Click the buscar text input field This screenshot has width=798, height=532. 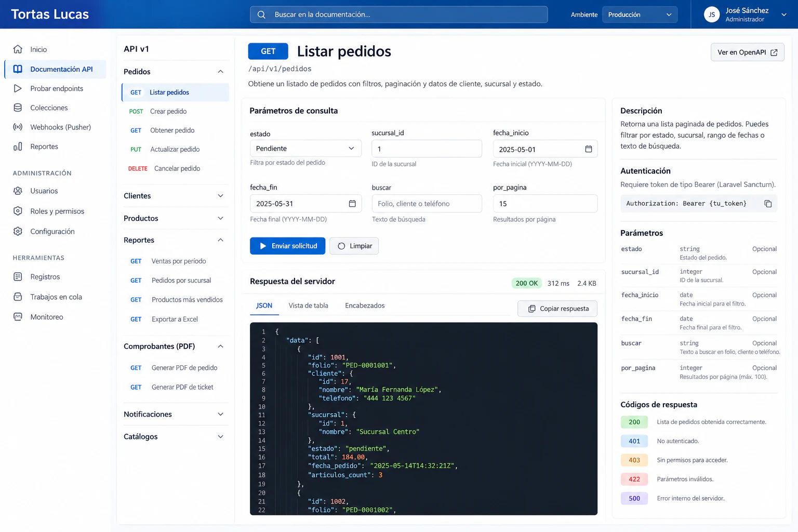pyautogui.click(x=427, y=204)
